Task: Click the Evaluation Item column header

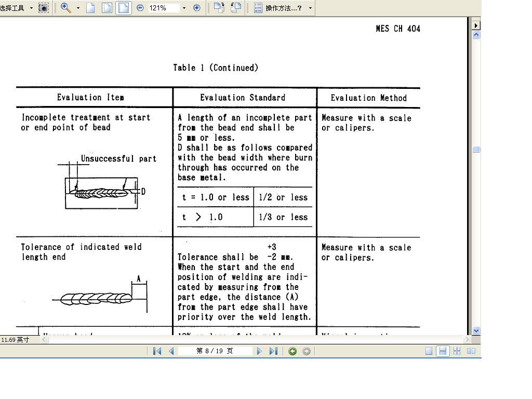Action: click(90, 98)
